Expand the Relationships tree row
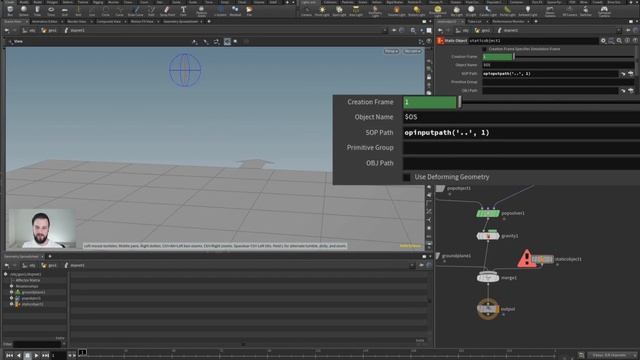The height and width of the screenshot is (360, 640). [x=11, y=286]
